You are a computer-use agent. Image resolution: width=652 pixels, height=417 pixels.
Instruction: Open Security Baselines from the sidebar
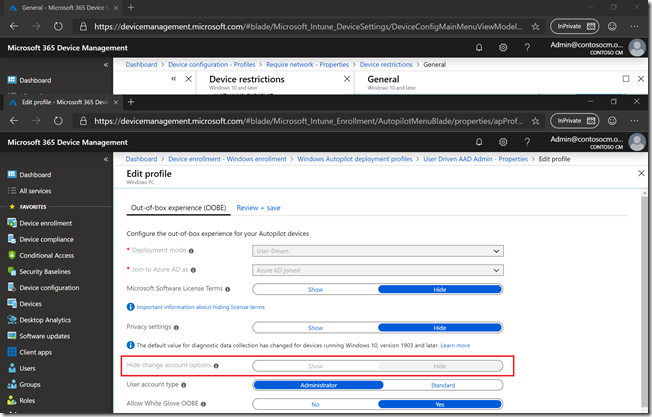[x=48, y=271]
